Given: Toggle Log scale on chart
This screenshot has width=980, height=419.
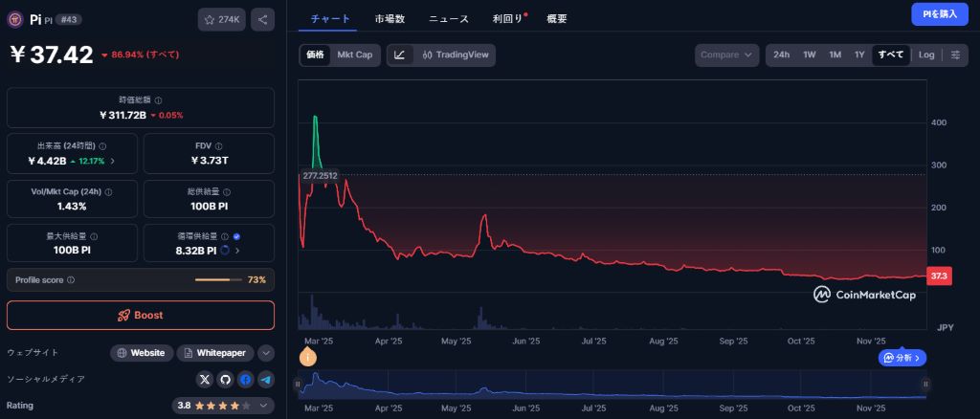Looking at the screenshot, I should 926,55.
